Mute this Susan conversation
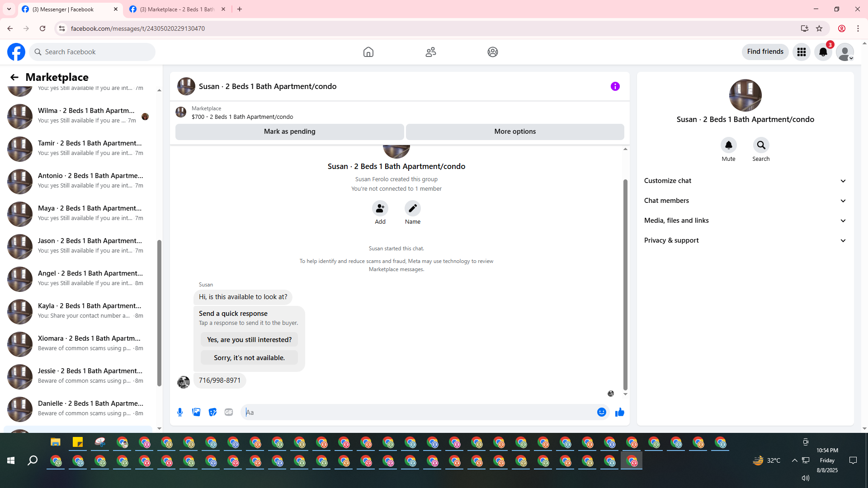The width and height of the screenshot is (868, 488). tap(728, 145)
